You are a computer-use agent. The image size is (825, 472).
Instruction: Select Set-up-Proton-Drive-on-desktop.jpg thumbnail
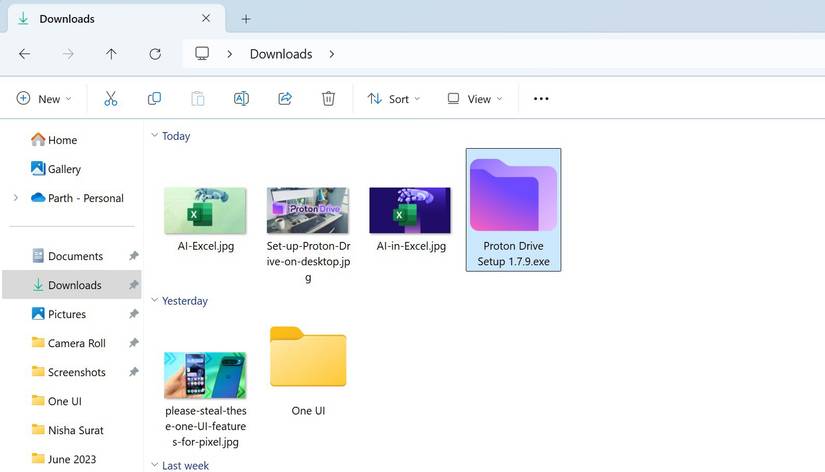point(308,210)
